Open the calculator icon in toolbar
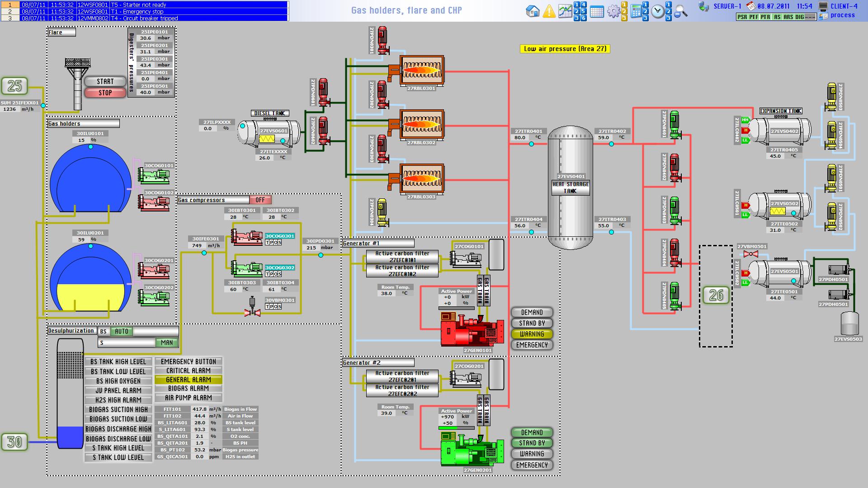This screenshot has height=488, width=868. (x=636, y=11)
